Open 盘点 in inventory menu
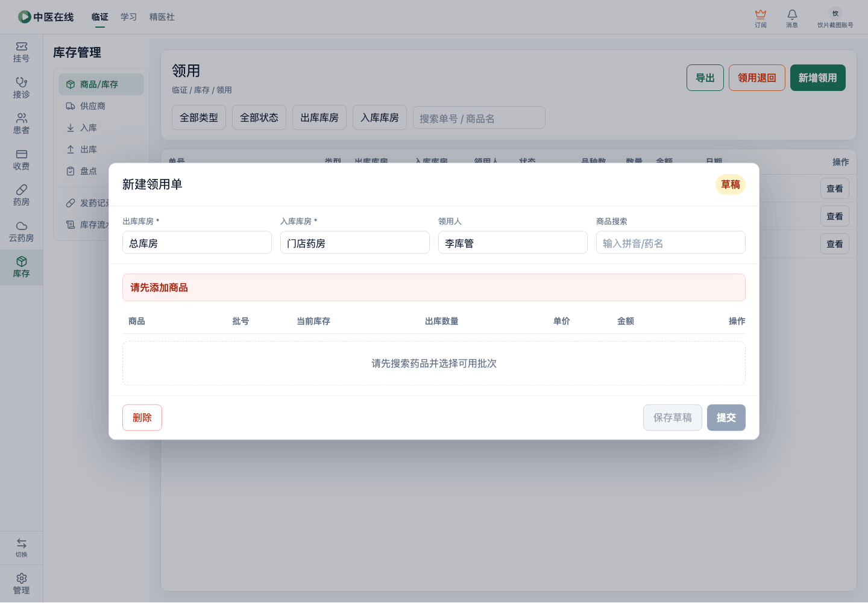Image resolution: width=868 pixels, height=603 pixels. click(x=101, y=171)
